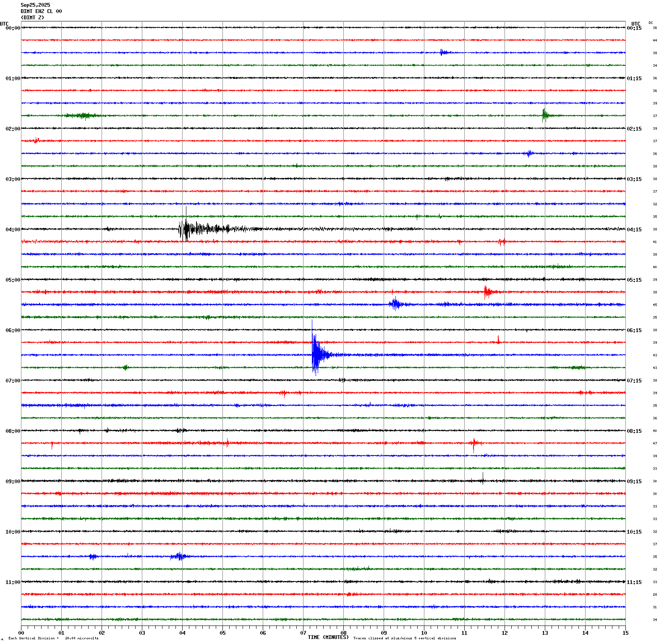Select the 04:00 UTC row label on left
This screenshot has width=659, height=644.
pyautogui.click(x=13, y=230)
